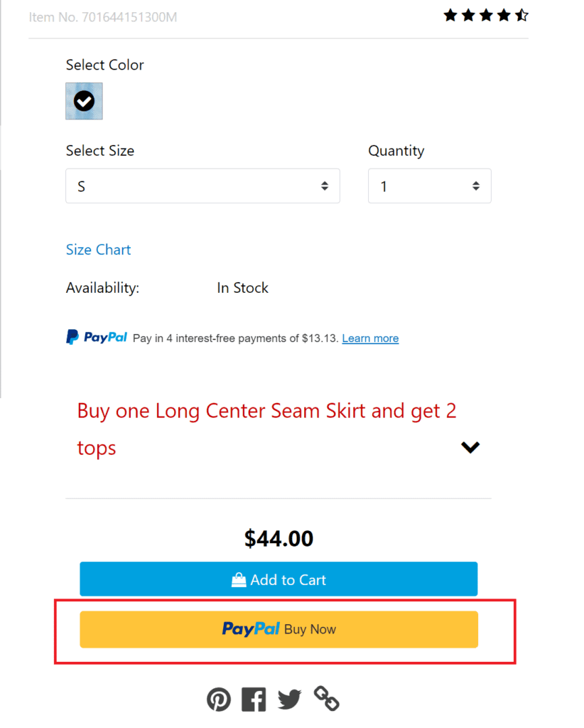Open the Quantity dropdown
Viewport: 584px width, 728px height.
tap(429, 186)
